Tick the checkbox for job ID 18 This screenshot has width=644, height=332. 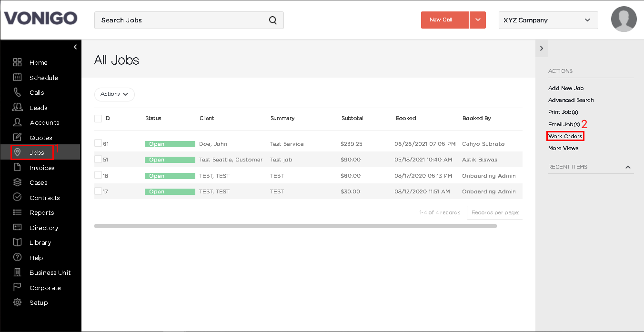click(98, 175)
